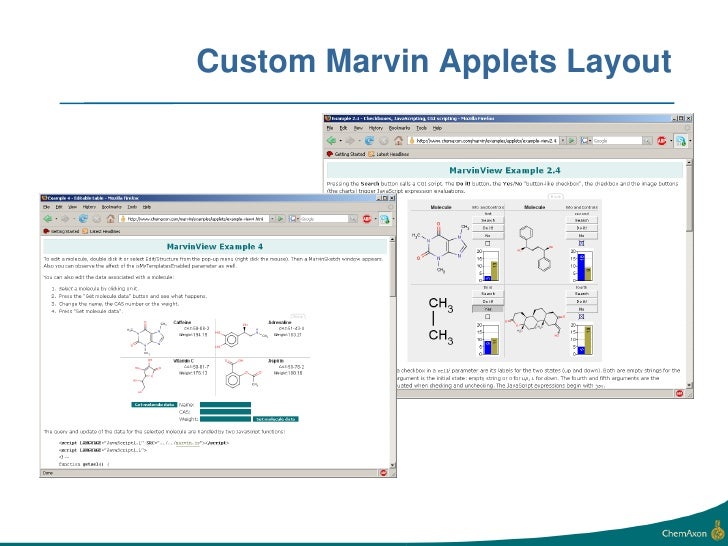
Task: Click Back arrow in Example 2.4 window
Action: click(332, 140)
